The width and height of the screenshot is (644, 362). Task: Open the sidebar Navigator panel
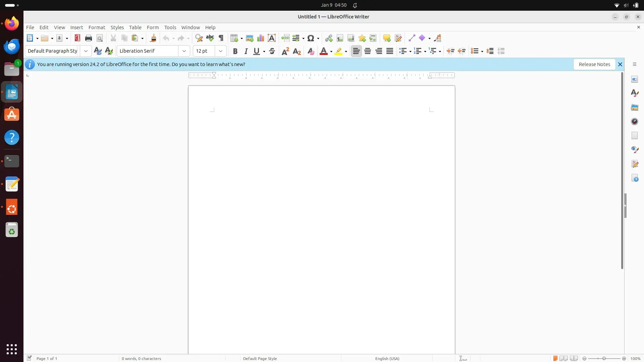635,122
